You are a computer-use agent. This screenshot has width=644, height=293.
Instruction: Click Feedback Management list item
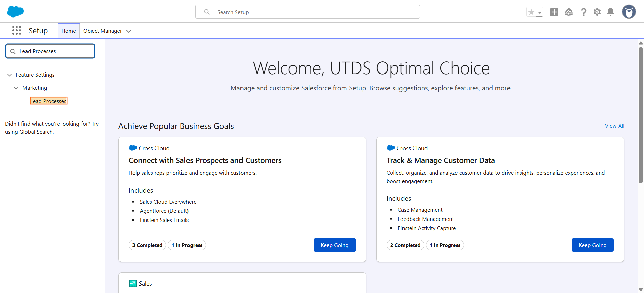pos(426,219)
